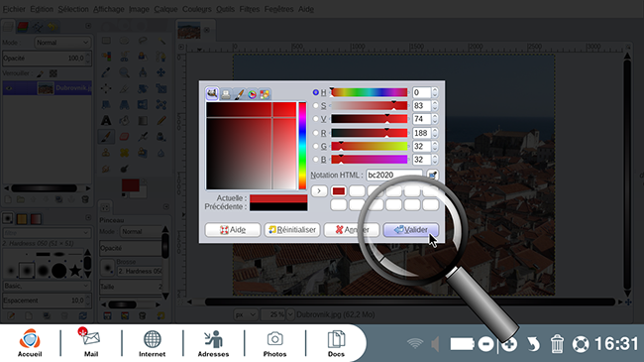The height and width of the screenshot is (362, 644).
Task: Open the layer Mode Normal dropdown
Action: pyautogui.click(x=62, y=43)
